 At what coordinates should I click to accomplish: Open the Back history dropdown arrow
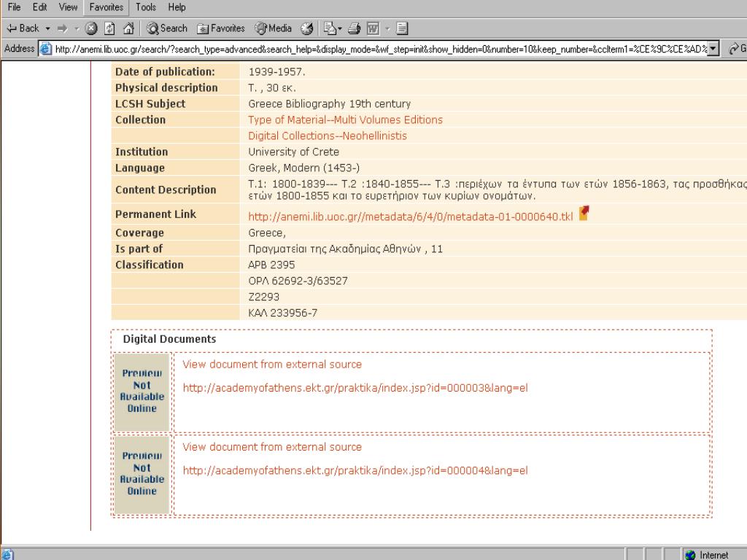pyautogui.click(x=47, y=28)
